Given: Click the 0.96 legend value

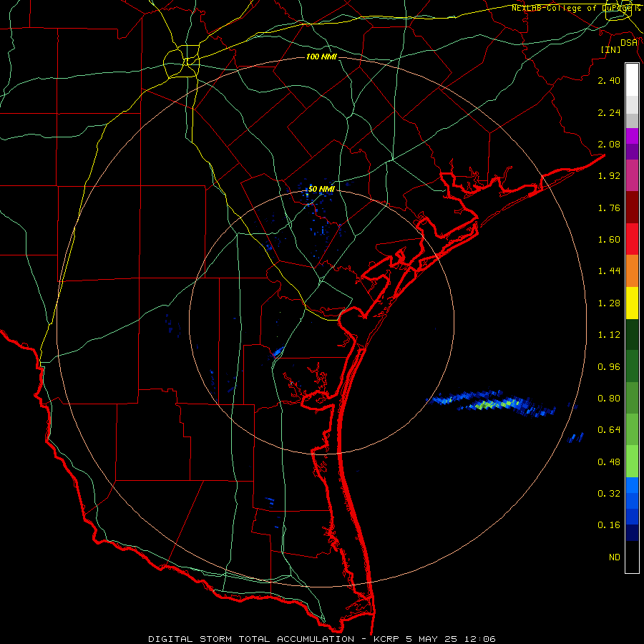Looking at the screenshot, I should pos(609,367).
